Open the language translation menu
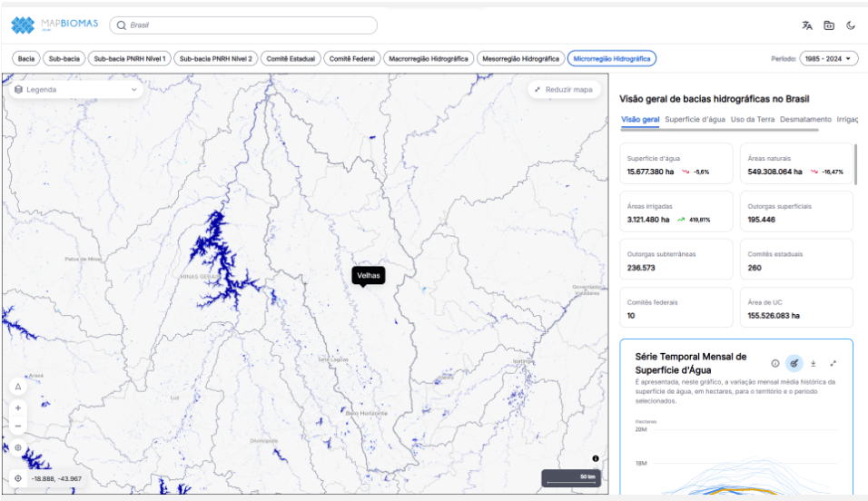 coord(806,25)
